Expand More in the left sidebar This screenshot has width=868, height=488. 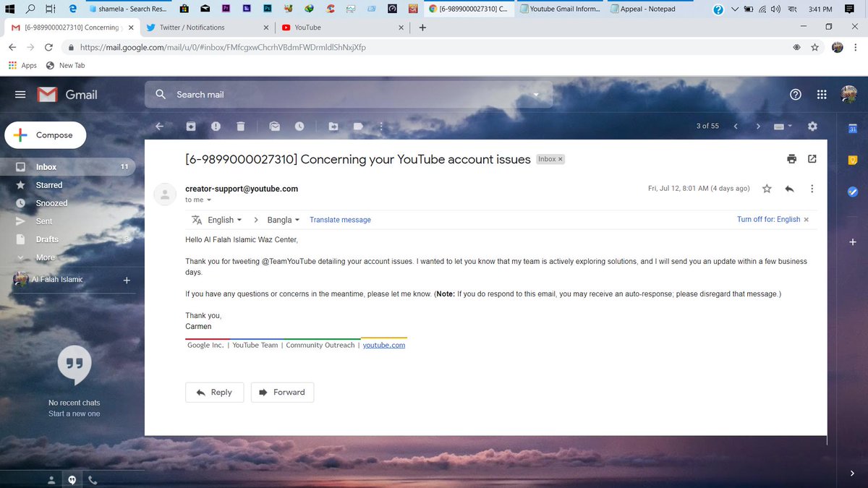coord(46,257)
